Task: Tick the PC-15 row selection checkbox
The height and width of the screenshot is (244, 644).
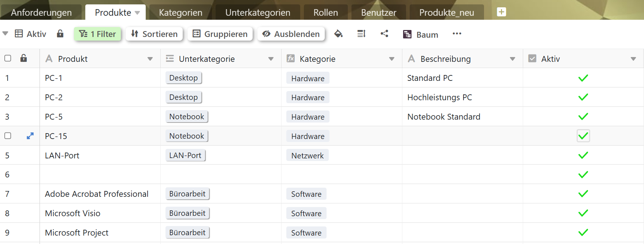Action: coord(8,136)
